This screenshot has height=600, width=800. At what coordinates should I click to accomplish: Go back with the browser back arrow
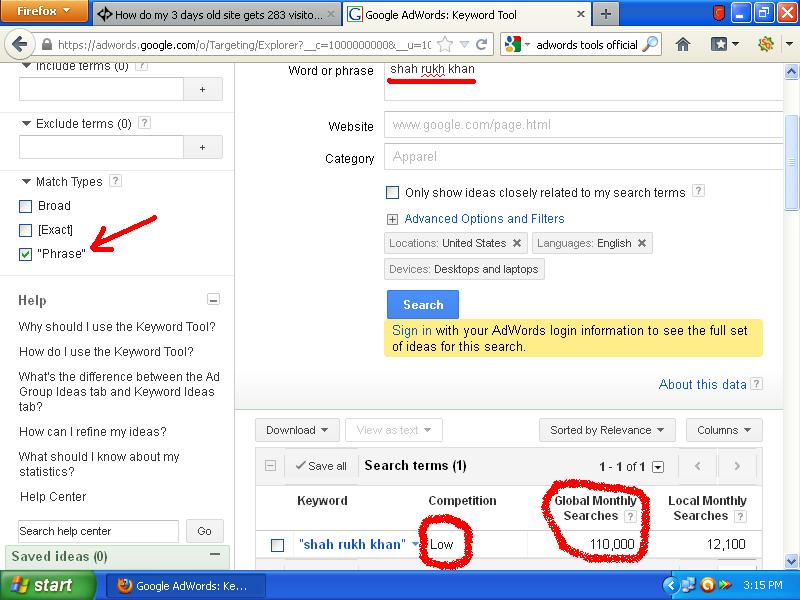click(20, 45)
